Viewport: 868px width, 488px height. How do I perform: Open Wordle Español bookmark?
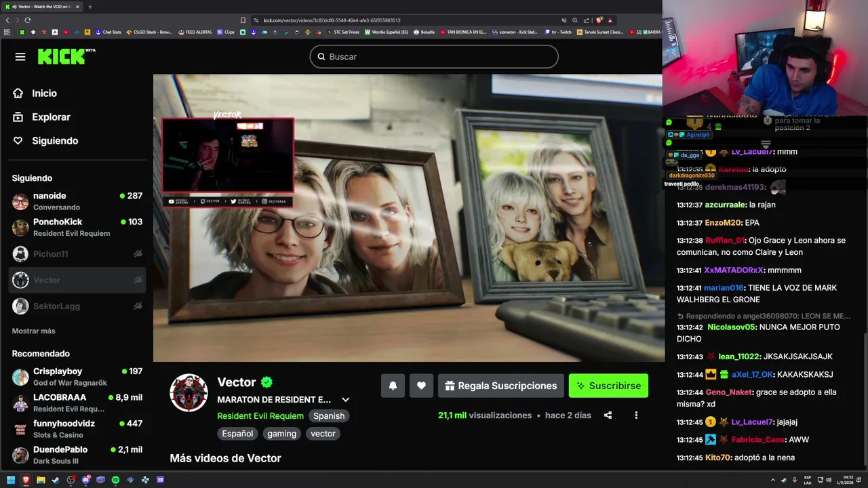pyautogui.click(x=387, y=32)
